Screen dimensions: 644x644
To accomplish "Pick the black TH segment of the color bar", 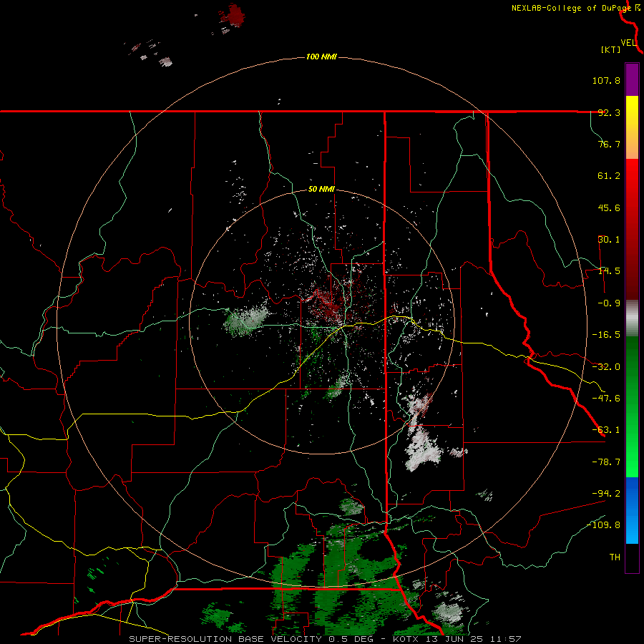I will pos(632,558).
